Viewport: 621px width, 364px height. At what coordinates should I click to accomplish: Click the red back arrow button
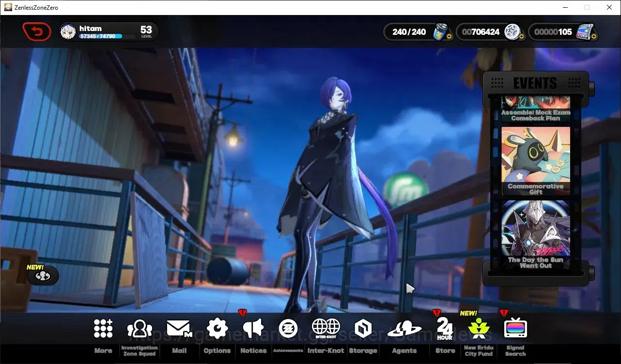37,32
